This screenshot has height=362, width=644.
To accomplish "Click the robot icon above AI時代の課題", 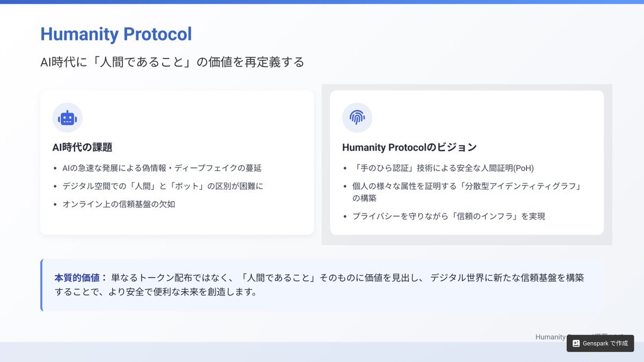I will [x=67, y=117].
